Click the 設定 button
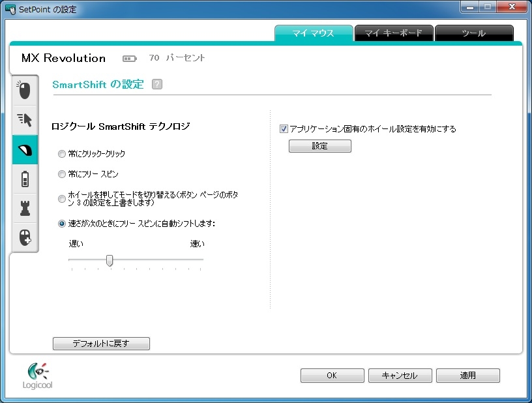This screenshot has width=532, height=403. pos(320,146)
